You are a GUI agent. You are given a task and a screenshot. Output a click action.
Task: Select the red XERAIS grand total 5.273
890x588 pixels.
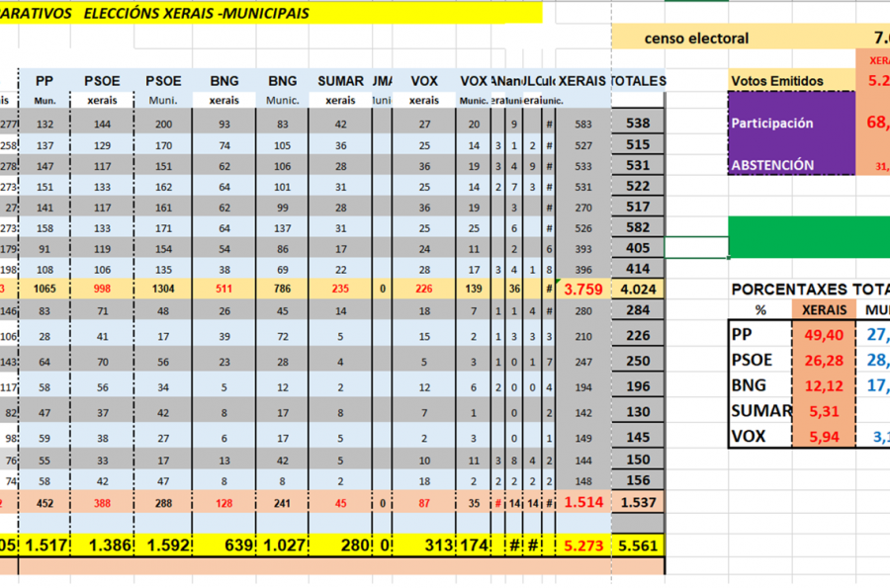[x=583, y=546]
